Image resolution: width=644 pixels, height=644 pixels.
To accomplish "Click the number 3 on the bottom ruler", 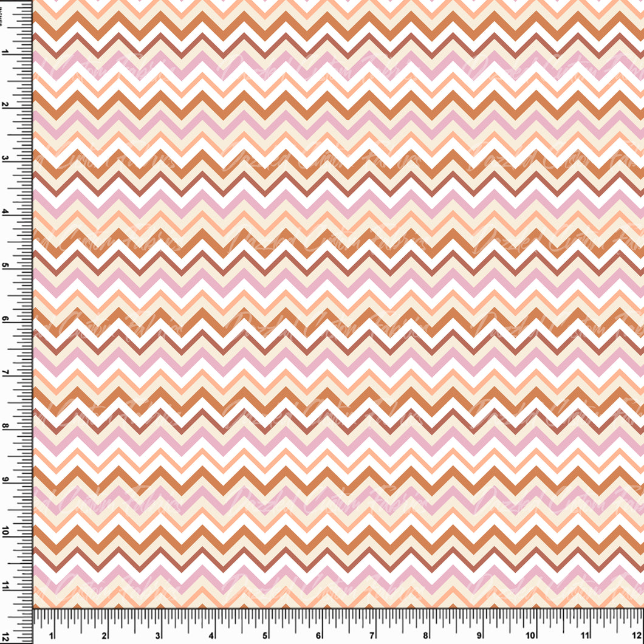I will click(x=158, y=635).
